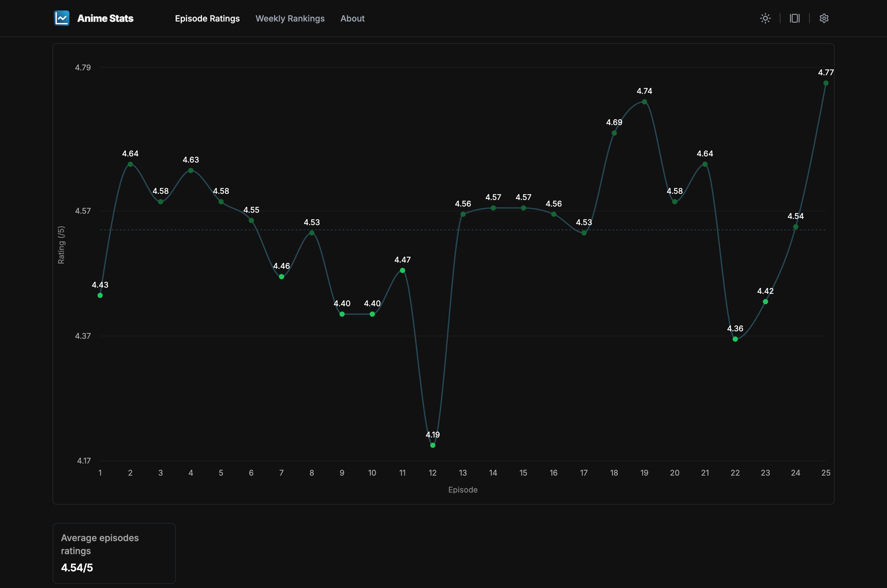This screenshot has width=887, height=588.
Task: Click the Anime Stats title text
Action: [105, 18]
